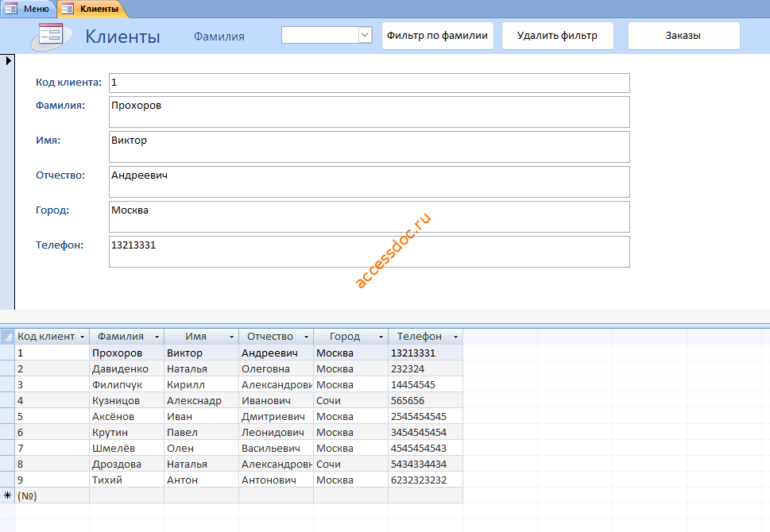Click the Кузницов surname cell
Image resolution: width=770 pixels, height=532 pixels.
[126, 400]
